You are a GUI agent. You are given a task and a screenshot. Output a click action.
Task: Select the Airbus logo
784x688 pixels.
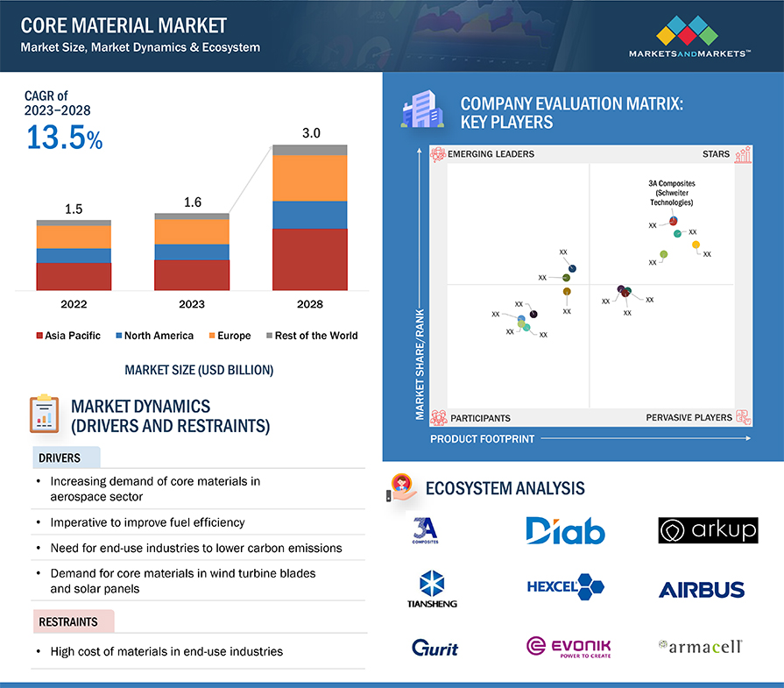[701, 589]
